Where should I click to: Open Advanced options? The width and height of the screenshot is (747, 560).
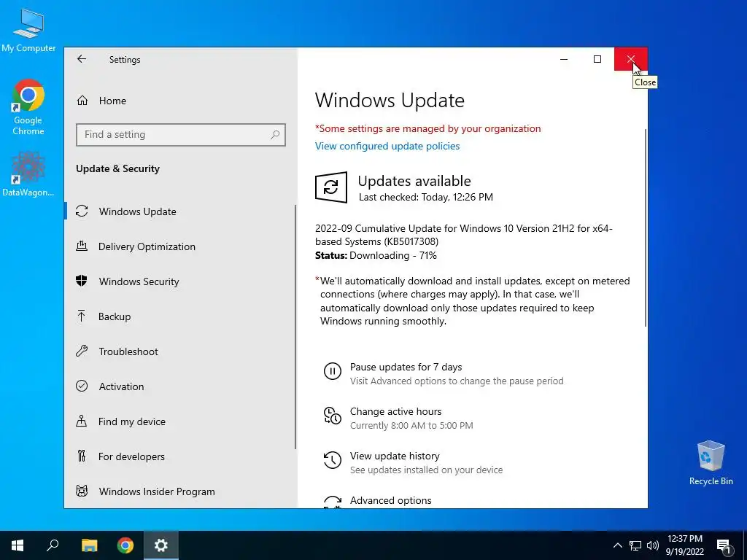pos(391,500)
